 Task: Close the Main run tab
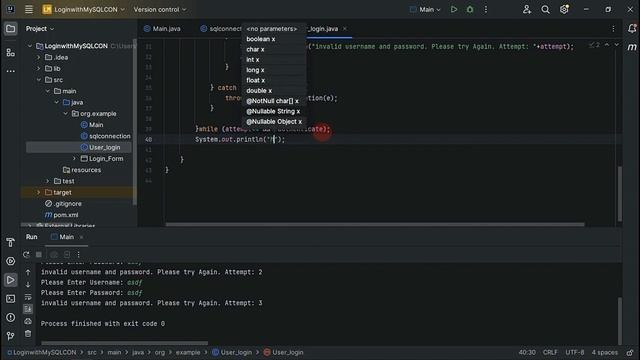[x=81, y=237]
